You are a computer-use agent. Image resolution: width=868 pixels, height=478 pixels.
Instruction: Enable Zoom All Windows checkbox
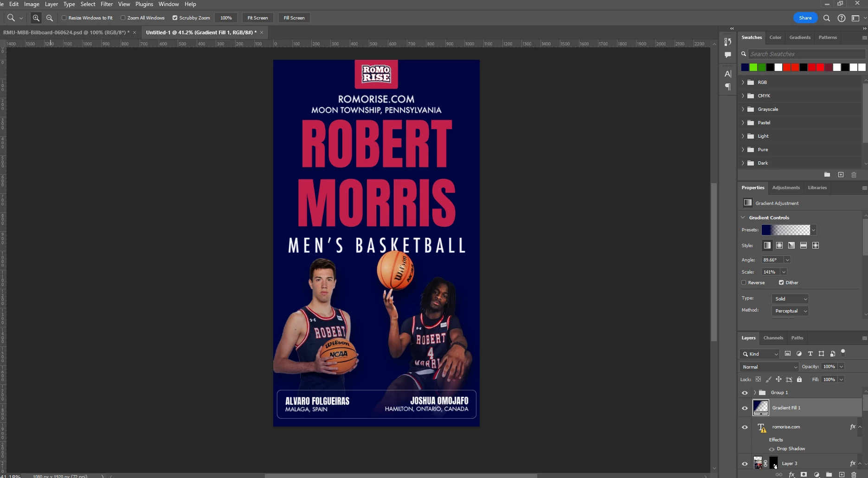click(x=123, y=18)
